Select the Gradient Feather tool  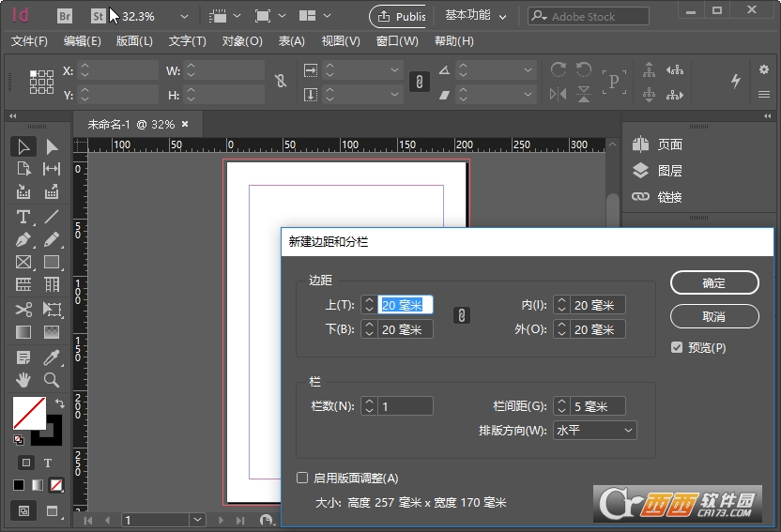pyautogui.click(x=52, y=332)
